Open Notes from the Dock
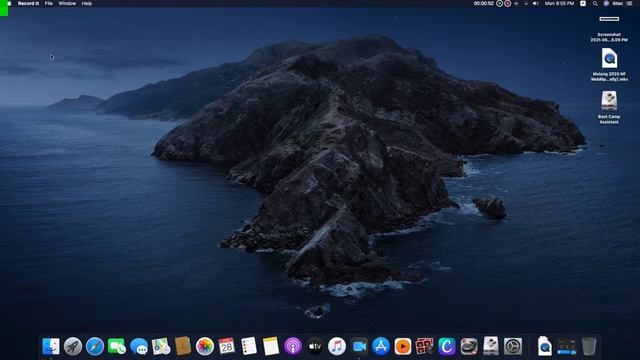The image size is (640, 360). [271, 347]
